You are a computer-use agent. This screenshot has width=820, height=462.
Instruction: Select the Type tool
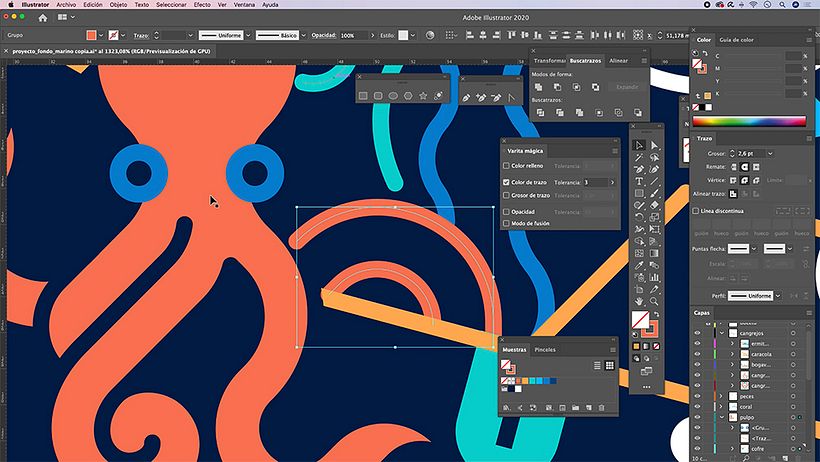point(639,181)
